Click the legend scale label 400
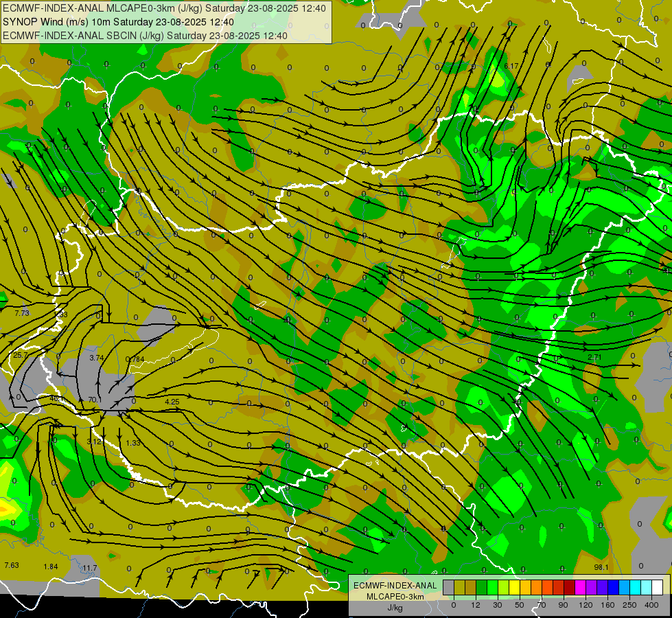This screenshot has width=672, height=618. [651, 605]
